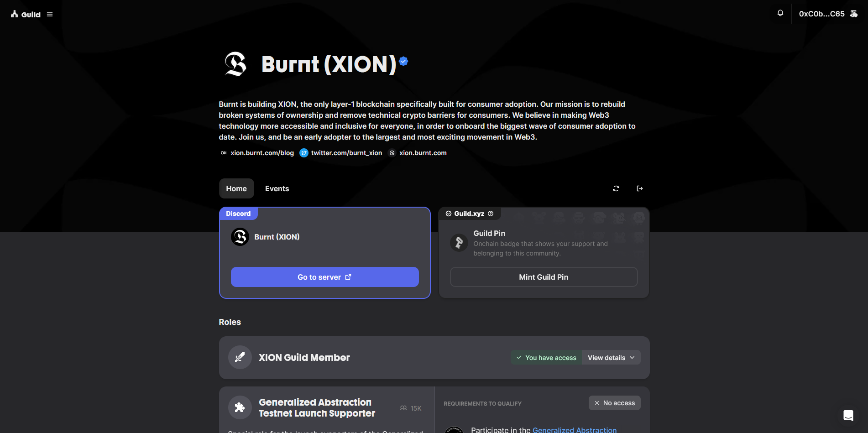Switch to the Events tab
This screenshot has width=868, height=433.
coord(277,188)
